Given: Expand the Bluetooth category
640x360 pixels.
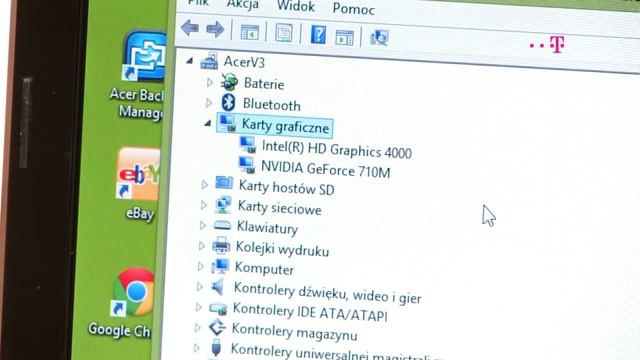Looking at the screenshot, I should [x=209, y=103].
